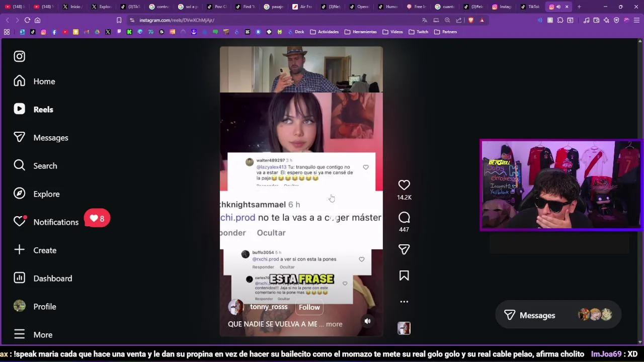644x362 pixels.
Task: Open the Facebook icon bookmark
Action: pyautogui.click(x=54, y=32)
